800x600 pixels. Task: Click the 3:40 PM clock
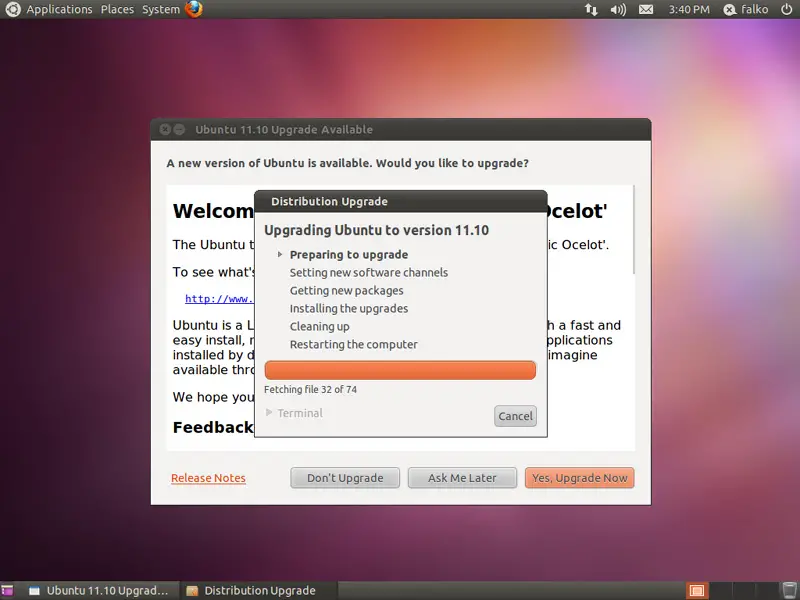[x=689, y=9]
